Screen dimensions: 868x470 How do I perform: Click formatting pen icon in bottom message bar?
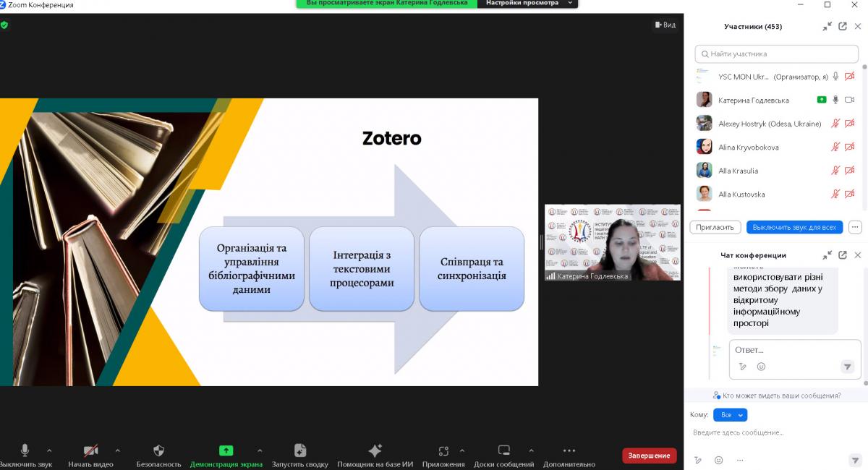[698, 460]
